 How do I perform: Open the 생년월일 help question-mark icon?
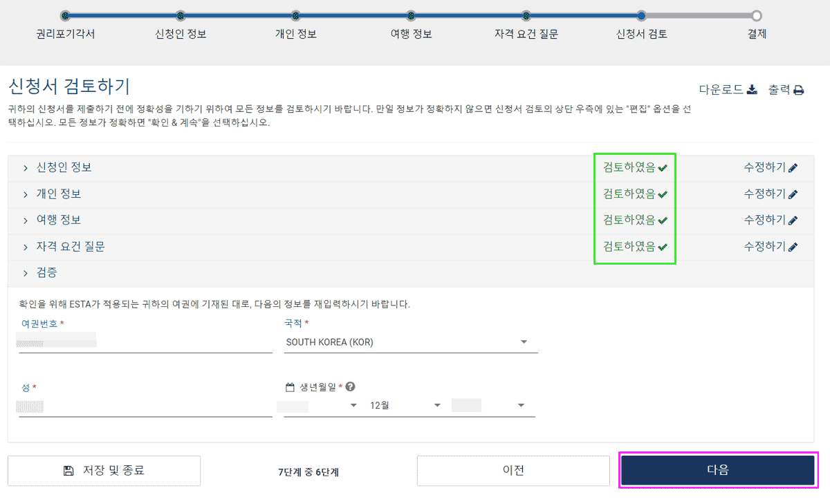click(350, 387)
